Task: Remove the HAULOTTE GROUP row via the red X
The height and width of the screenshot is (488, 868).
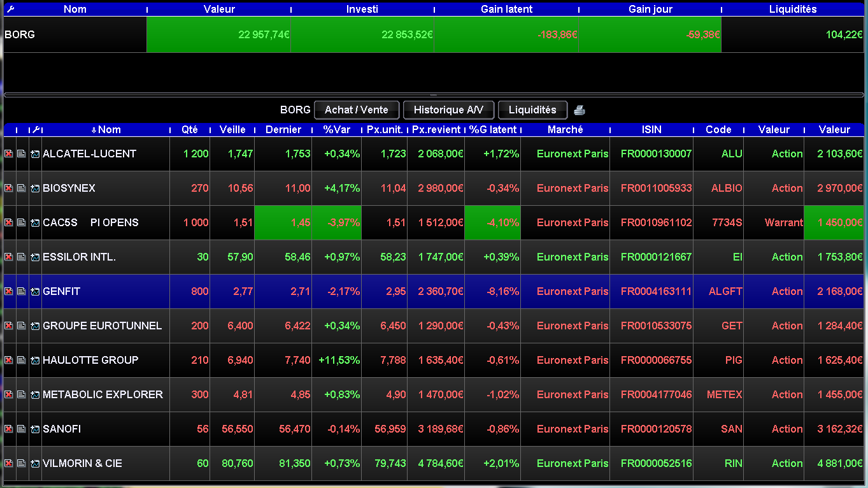Action: click(x=9, y=360)
